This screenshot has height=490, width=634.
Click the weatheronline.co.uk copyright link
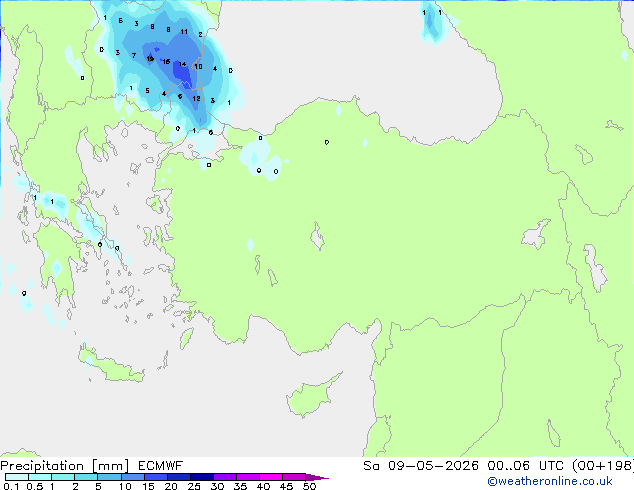549,481
